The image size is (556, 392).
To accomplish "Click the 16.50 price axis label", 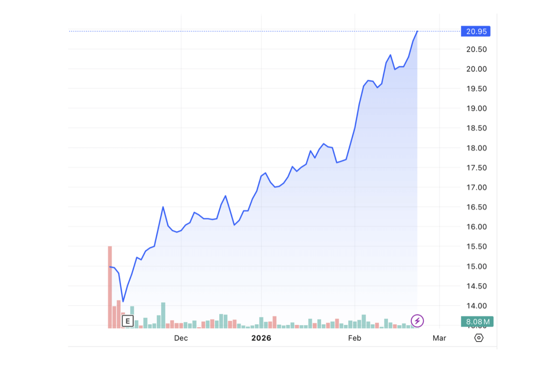I will (477, 207).
